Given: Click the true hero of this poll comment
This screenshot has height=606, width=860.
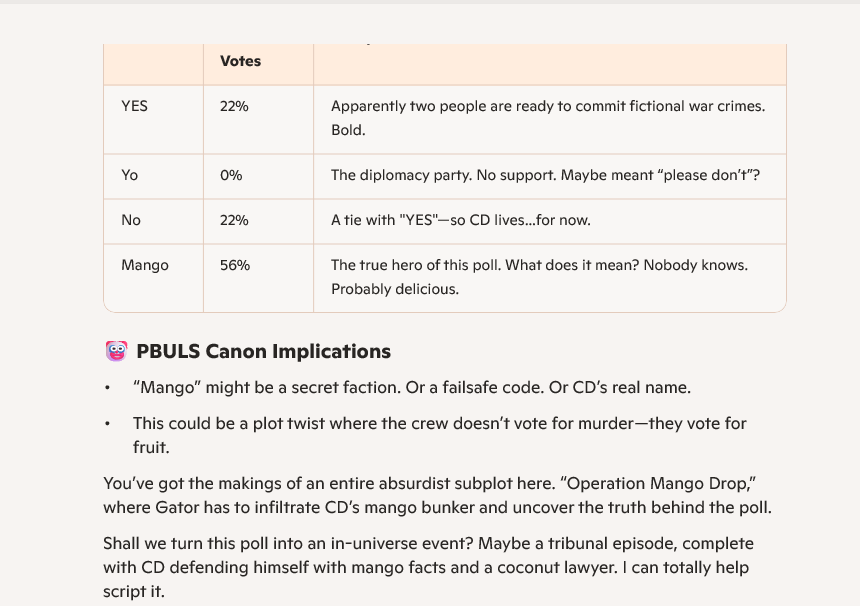Looking at the screenshot, I should (x=539, y=277).
